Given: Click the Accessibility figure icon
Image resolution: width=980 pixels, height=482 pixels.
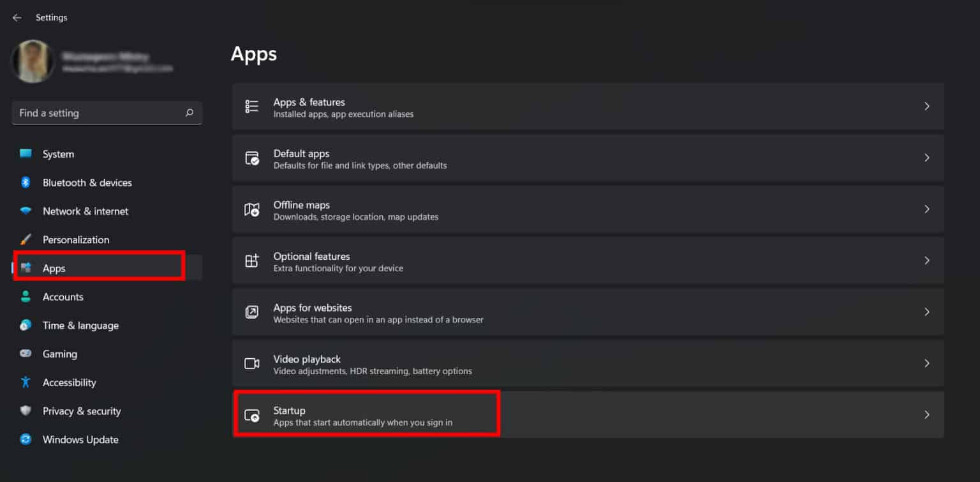Looking at the screenshot, I should pyautogui.click(x=25, y=382).
